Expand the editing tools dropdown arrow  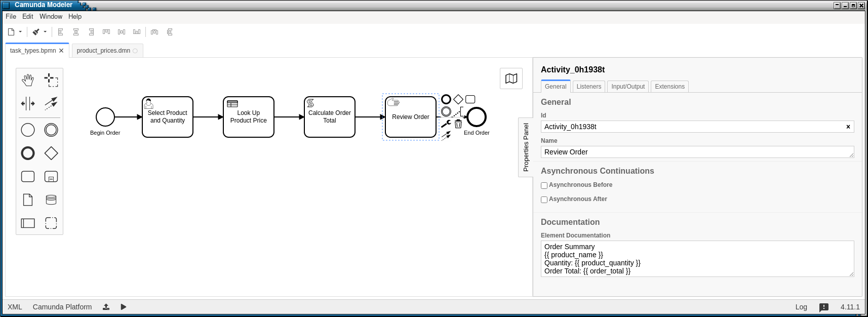pyautogui.click(x=45, y=32)
